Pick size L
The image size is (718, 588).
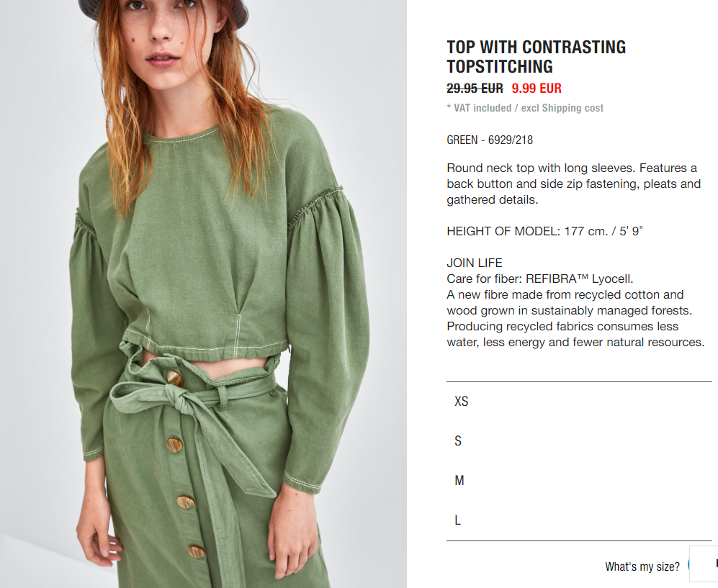click(579, 520)
